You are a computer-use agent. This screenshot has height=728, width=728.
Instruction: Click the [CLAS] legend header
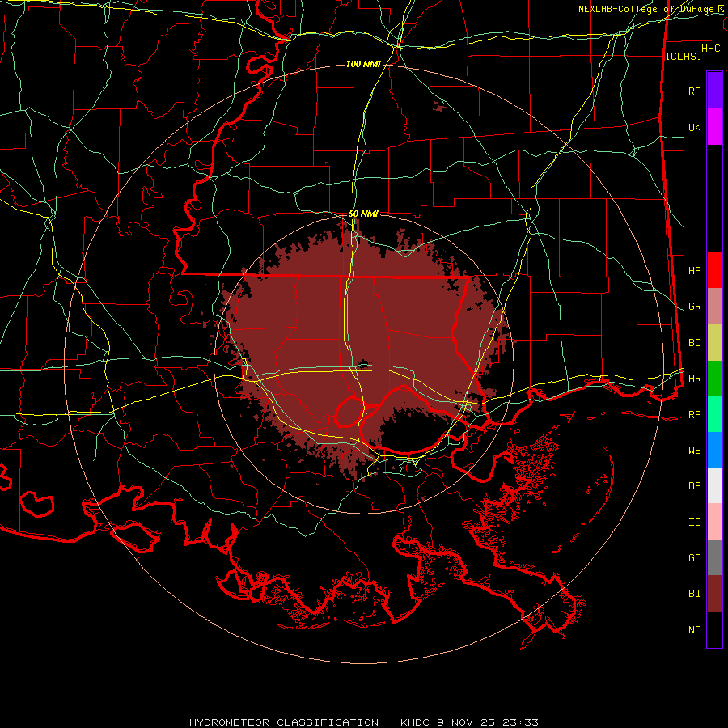[684, 56]
